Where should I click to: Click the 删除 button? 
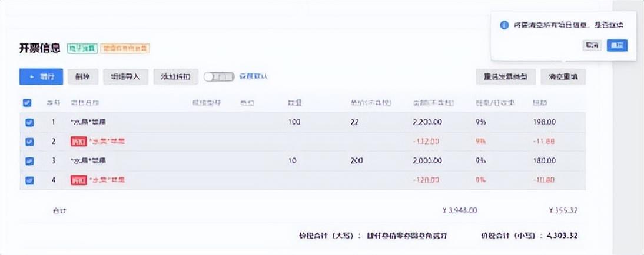(84, 77)
